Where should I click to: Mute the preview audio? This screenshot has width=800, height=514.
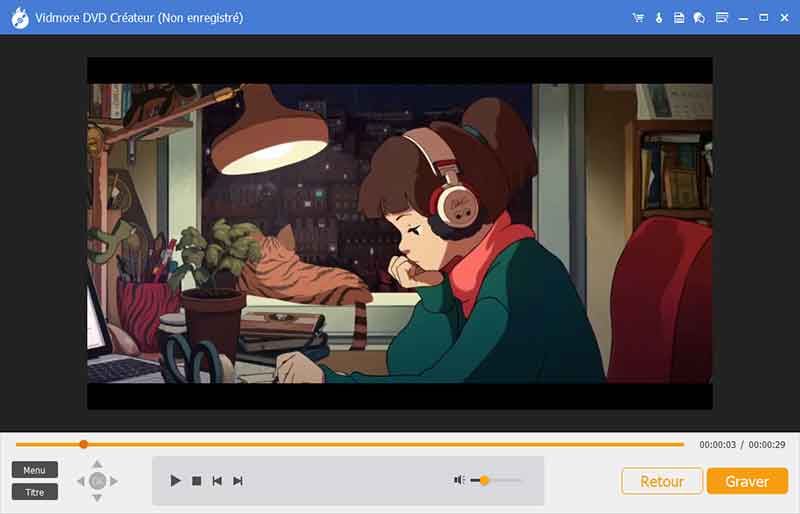[x=459, y=480]
